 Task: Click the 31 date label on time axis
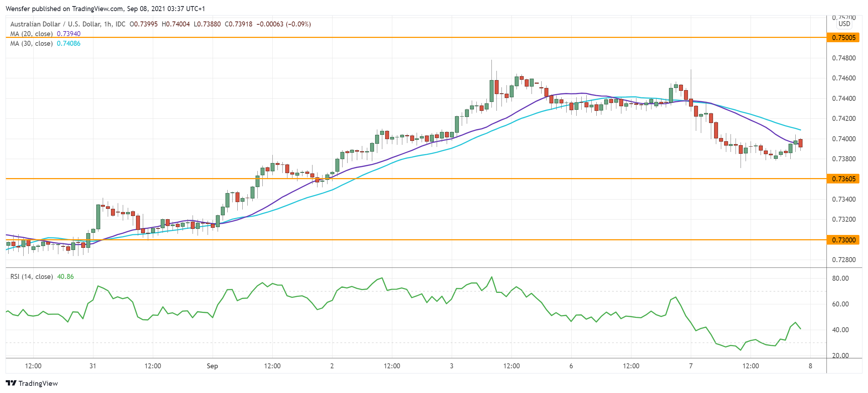point(93,366)
